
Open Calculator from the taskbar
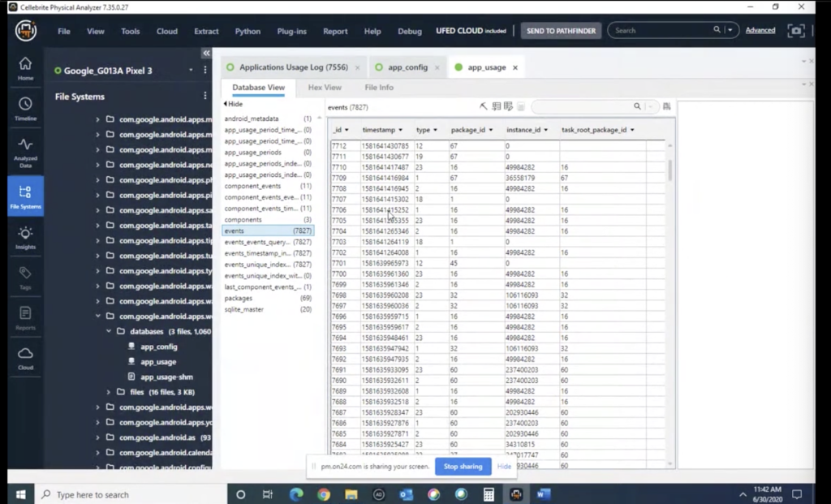coord(489,494)
